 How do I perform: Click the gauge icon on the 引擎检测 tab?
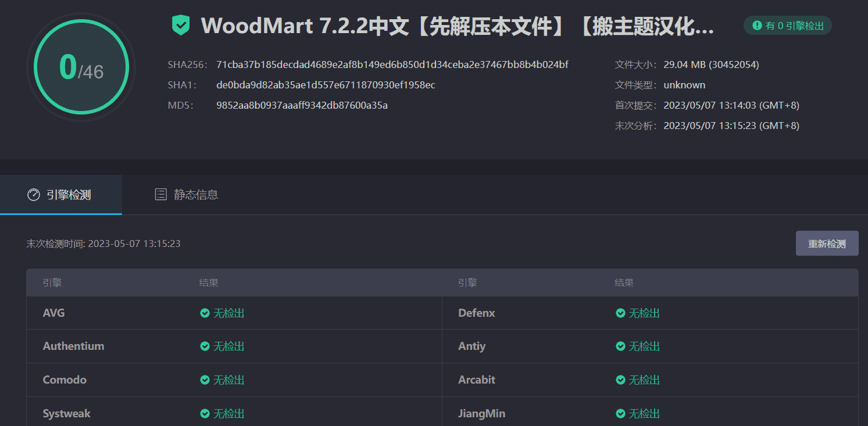34,195
